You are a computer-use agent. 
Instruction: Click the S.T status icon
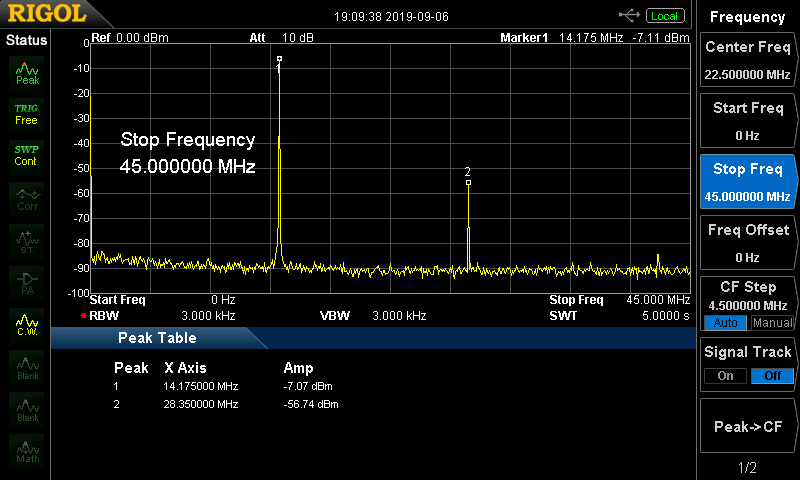pos(27,240)
